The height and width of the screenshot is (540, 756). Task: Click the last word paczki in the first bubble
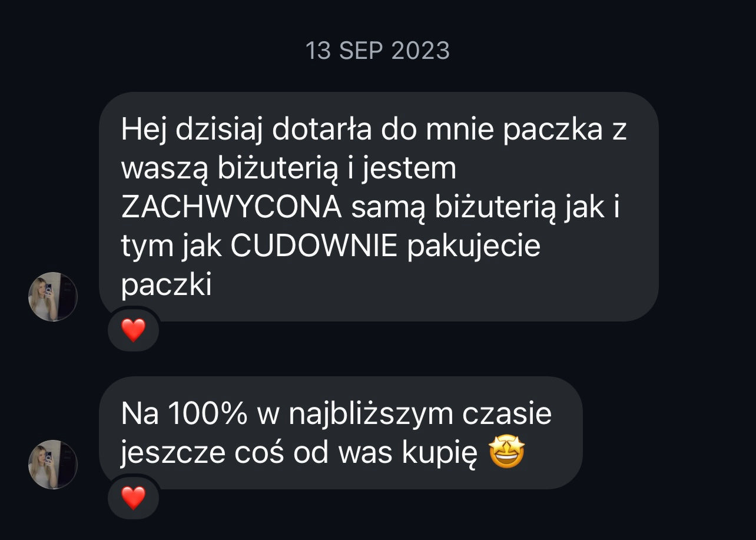point(166,286)
